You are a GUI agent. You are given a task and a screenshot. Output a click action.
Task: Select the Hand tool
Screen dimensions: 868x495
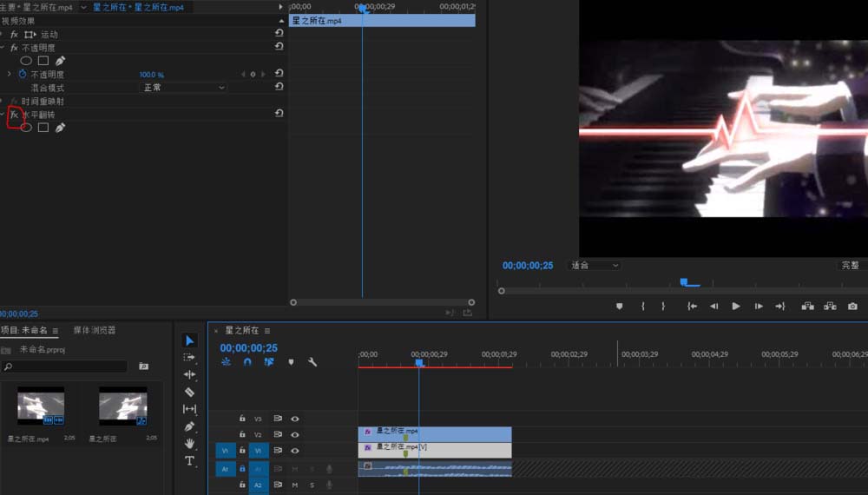point(189,444)
